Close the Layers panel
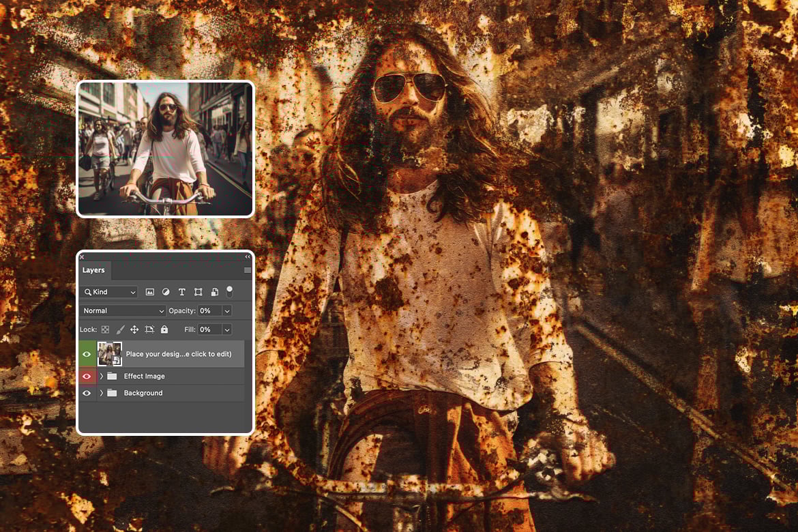 (82, 257)
